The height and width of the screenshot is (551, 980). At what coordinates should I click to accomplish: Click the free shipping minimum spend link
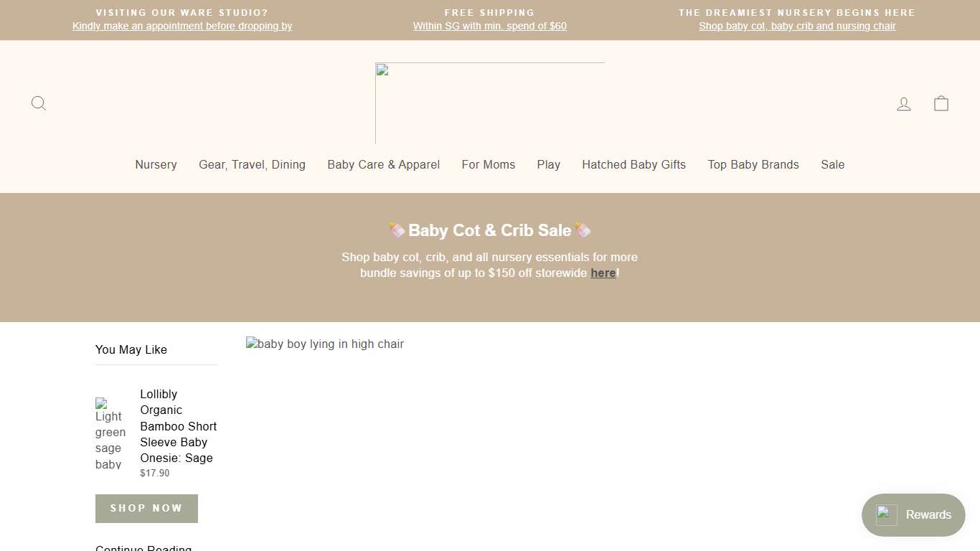tap(489, 26)
